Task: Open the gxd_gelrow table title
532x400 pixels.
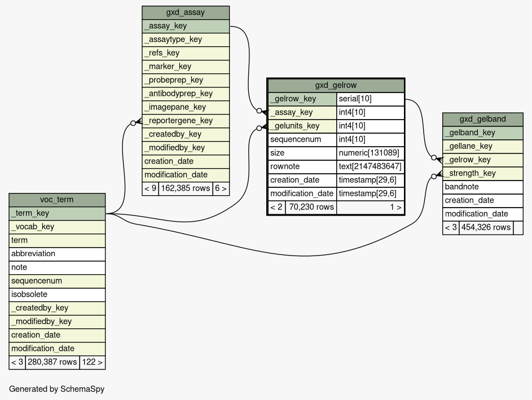Action: (x=336, y=85)
